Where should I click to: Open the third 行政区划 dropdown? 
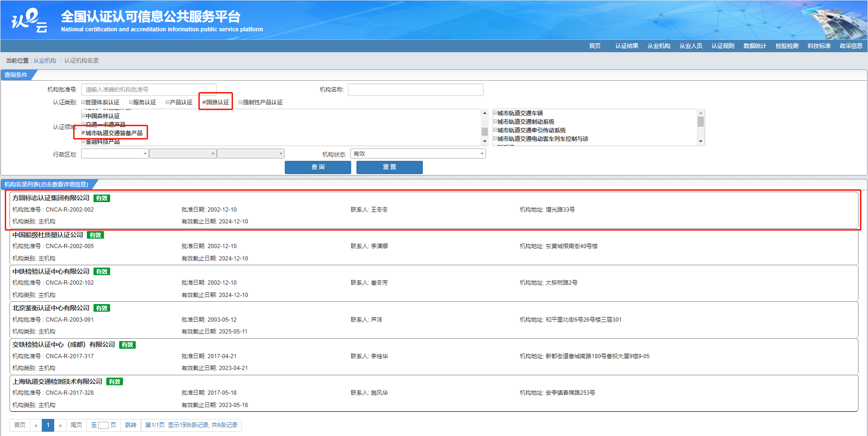click(251, 154)
